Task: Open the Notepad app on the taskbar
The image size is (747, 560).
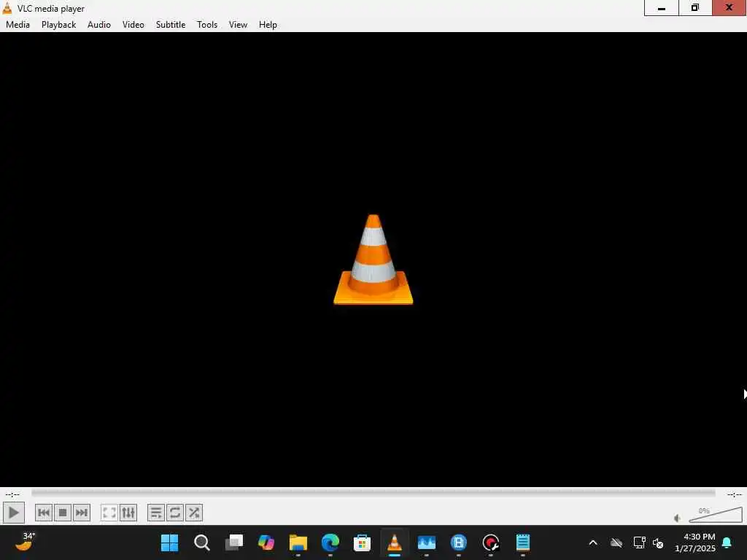Action: [522, 542]
